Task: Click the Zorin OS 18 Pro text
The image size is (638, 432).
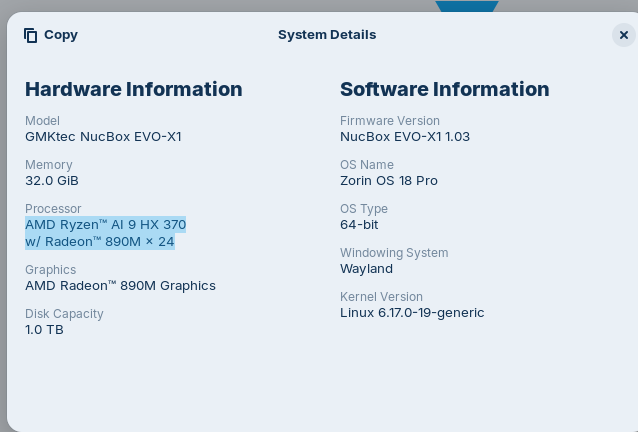Action: click(x=388, y=181)
